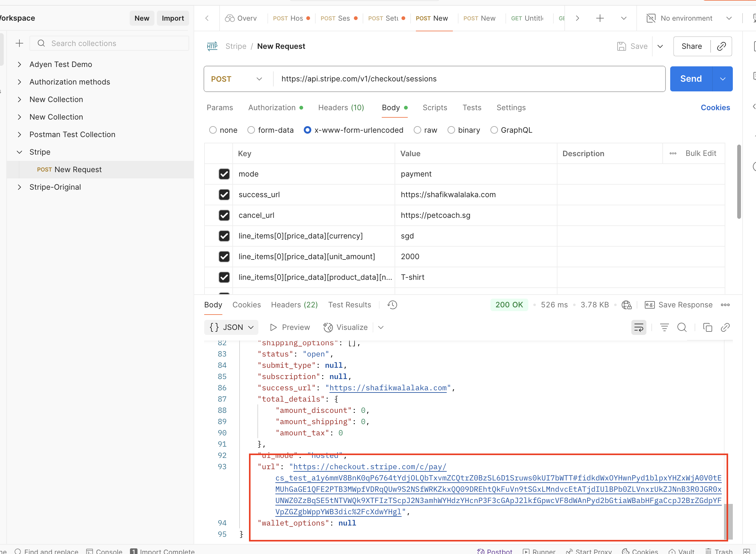Open more response options dots
Viewport: 756px width, 554px height.
(725, 305)
